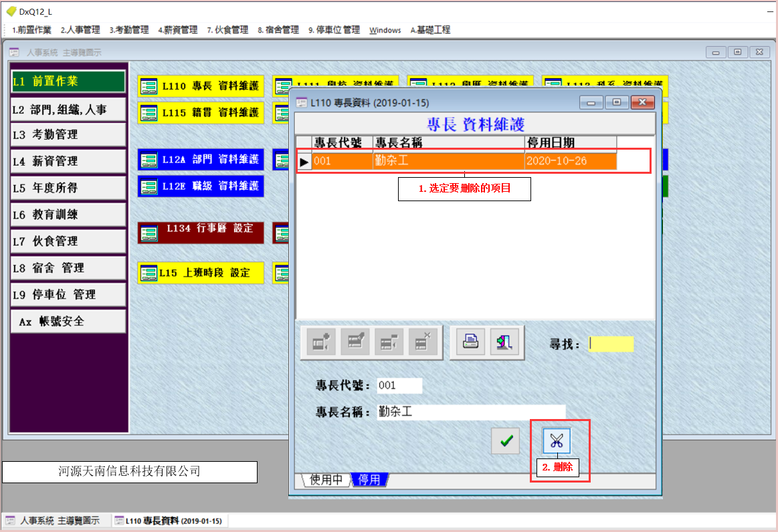The height and width of the screenshot is (532, 778).
Task: Open L134 行事曆 設定 module
Action: [201, 233]
